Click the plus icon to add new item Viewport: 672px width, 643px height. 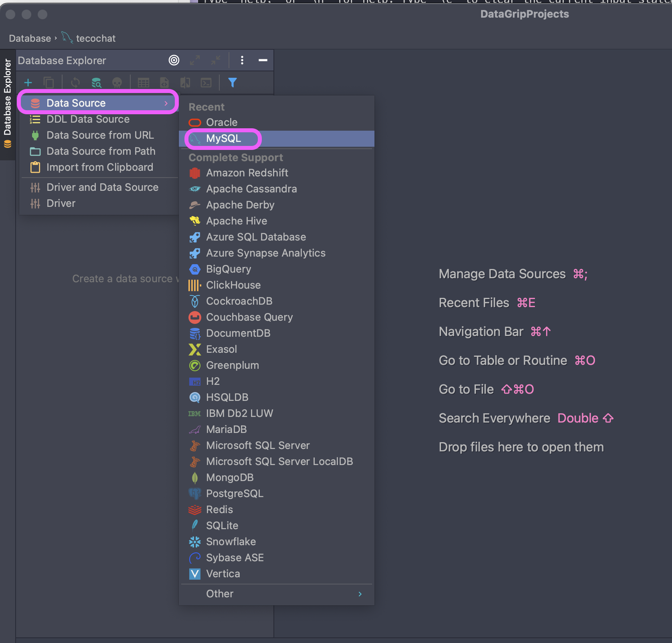pos(28,83)
